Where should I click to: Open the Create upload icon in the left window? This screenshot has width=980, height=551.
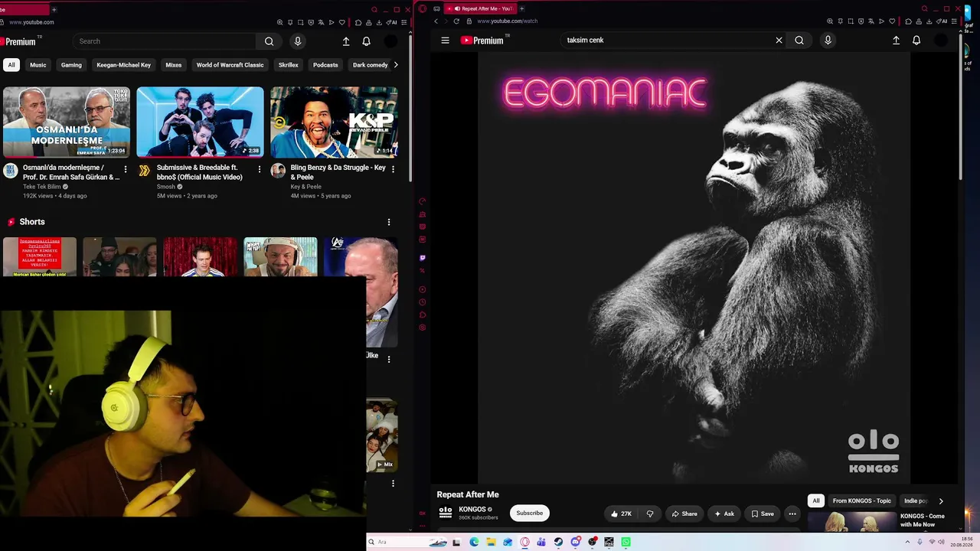point(346,41)
